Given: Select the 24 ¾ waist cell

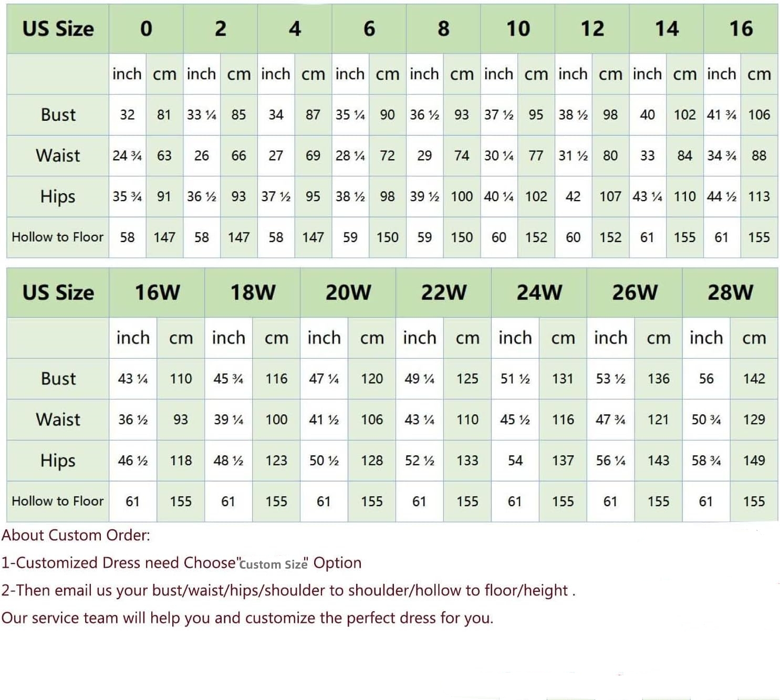Looking at the screenshot, I should coord(127,155).
